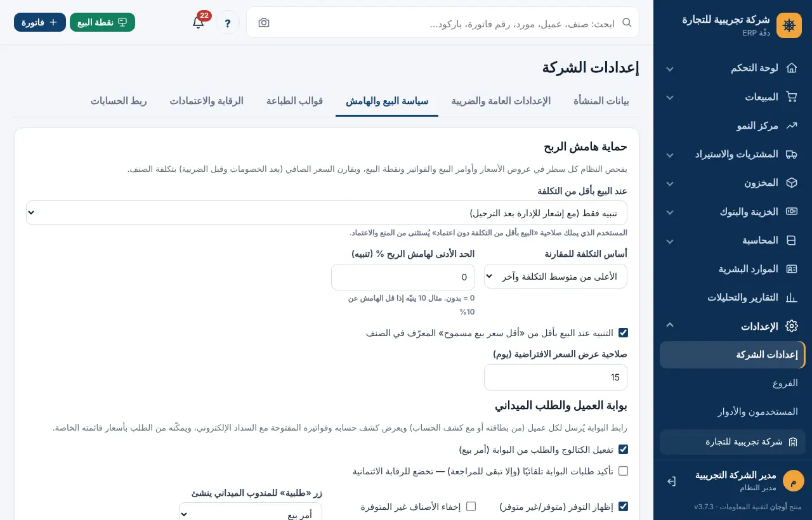Focus the global search box
The image size is (812, 520).
443,23
